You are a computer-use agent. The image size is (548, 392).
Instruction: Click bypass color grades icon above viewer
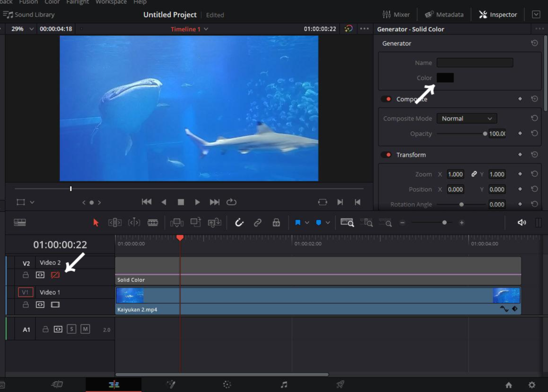point(349,29)
